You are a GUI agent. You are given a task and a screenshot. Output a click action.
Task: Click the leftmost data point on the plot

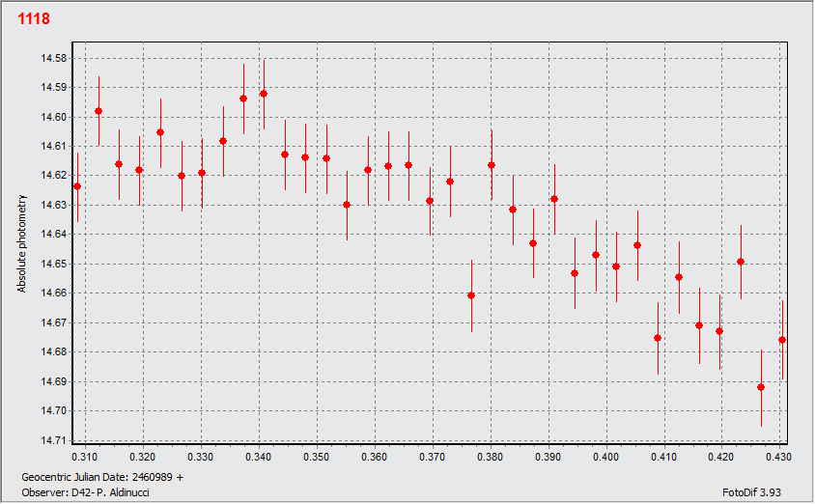[77, 186]
